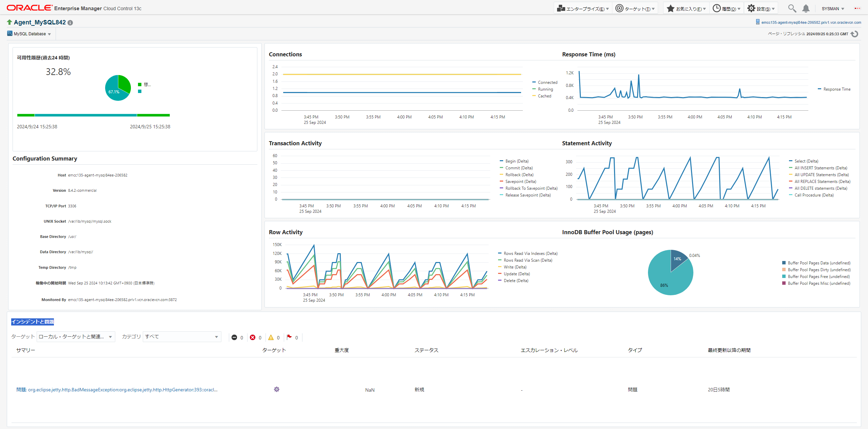
Task: Click Buffer Pool Pages Free legend entry
Action: tap(816, 277)
